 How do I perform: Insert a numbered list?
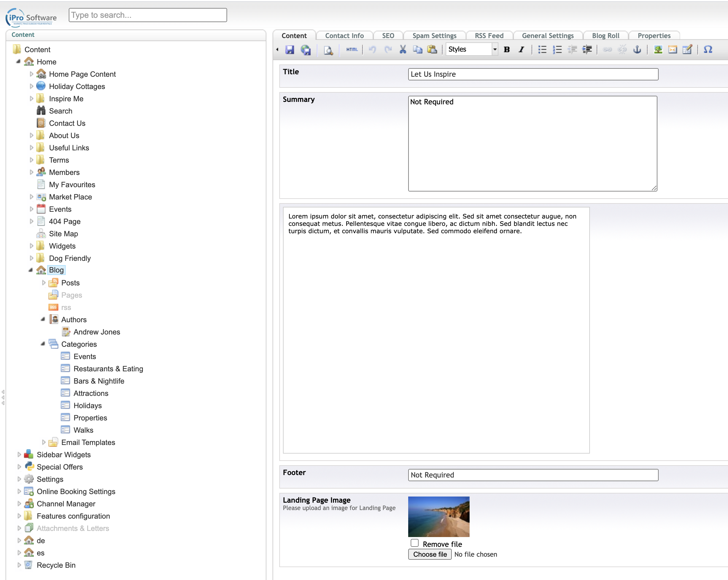(x=557, y=50)
